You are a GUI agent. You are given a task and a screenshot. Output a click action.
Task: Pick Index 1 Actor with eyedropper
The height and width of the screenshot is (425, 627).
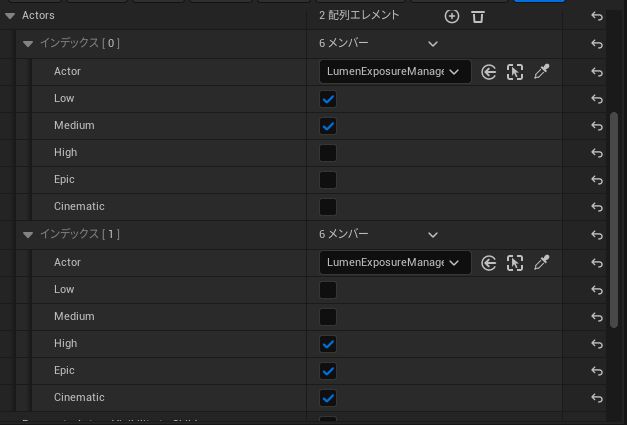(x=541, y=263)
